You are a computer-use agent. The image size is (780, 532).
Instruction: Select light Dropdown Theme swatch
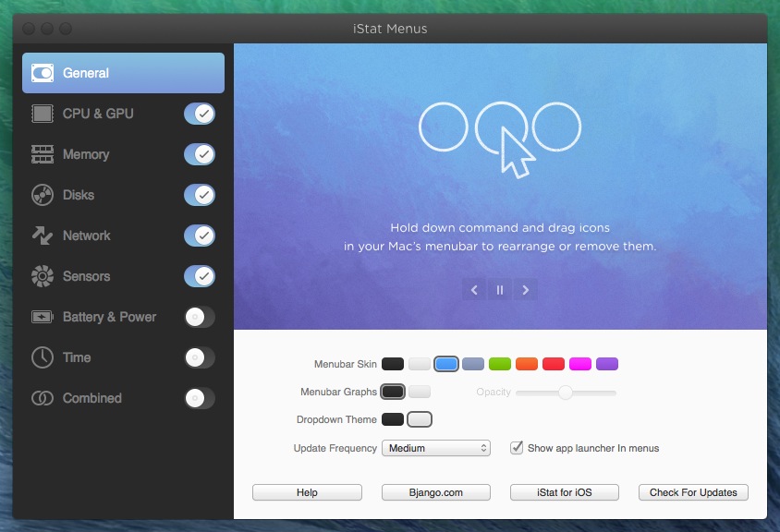(x=420, y=419)
